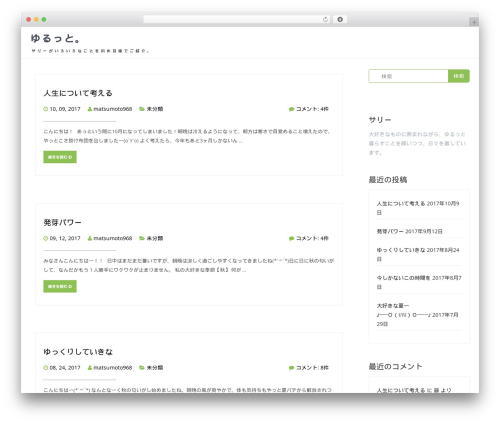The height and width of the screenshot is (423, 500).
Task: Click the browser reload icon
Action: coord(325,20)
